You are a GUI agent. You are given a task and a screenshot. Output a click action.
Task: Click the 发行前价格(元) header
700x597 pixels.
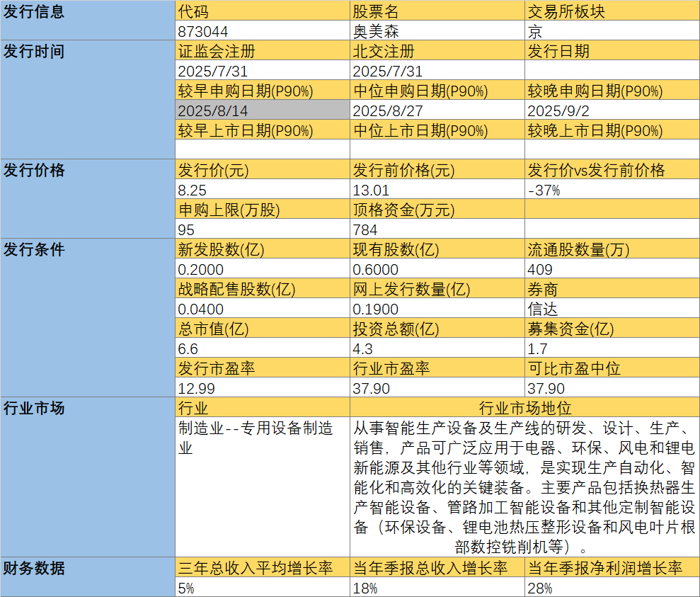[x=437, y=169]
